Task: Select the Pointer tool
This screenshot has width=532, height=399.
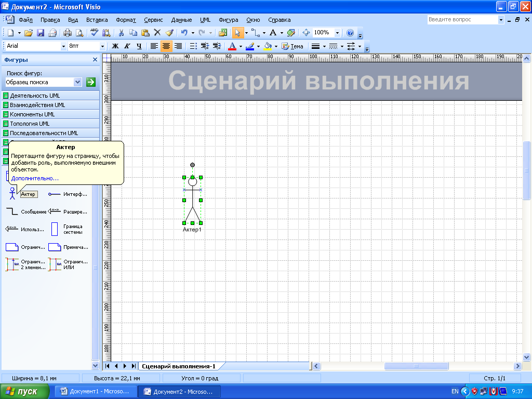Action: pyautogui.click(x=237, y=33)
